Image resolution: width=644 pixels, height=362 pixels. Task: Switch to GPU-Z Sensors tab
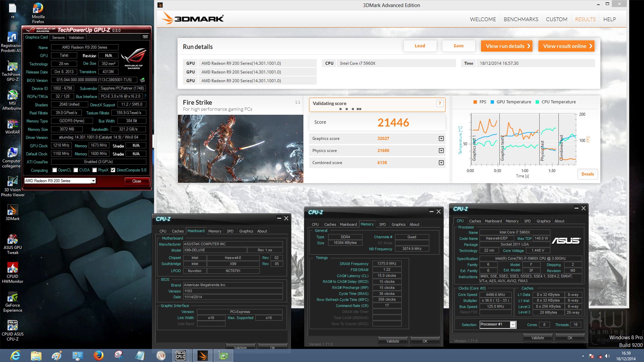(58, 38)
